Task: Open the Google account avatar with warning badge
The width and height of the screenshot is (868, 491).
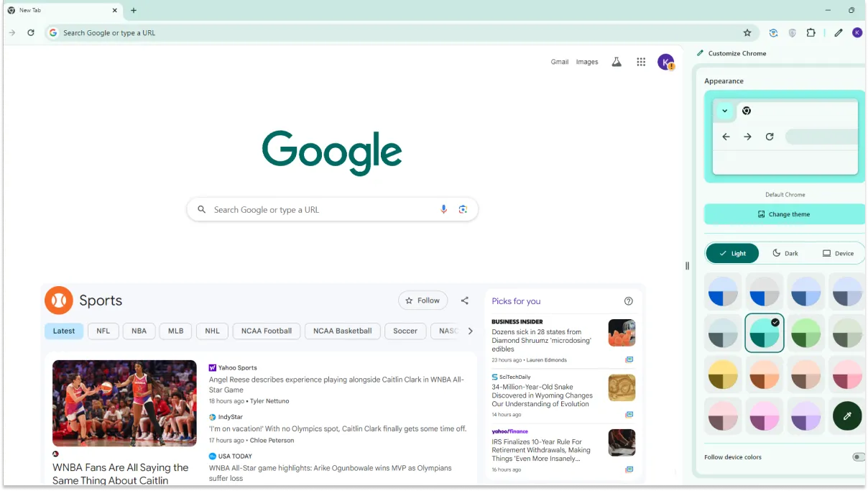Action: [x=666, y=62]
